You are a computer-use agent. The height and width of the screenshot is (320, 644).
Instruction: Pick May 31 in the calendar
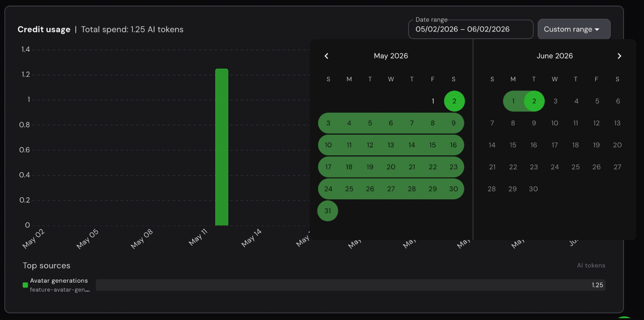tap(328, 211)
